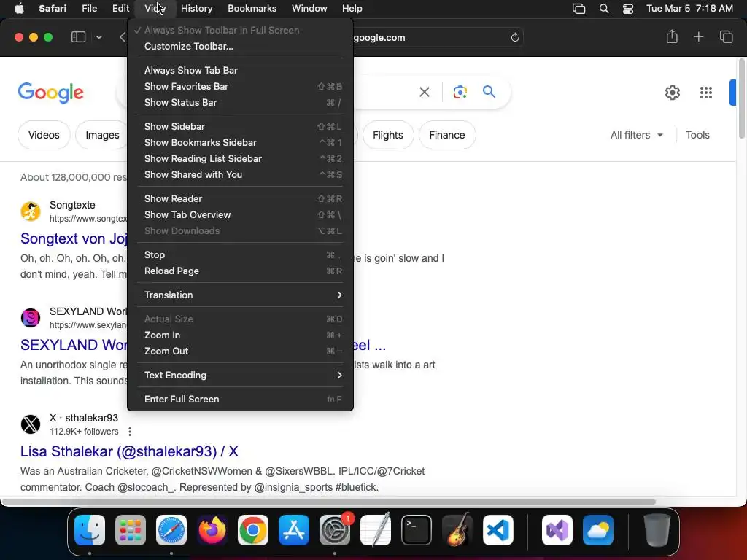Viewport: 747px width, 560px height.
Task: Open Control Center from the menu bar
Action: tap(628, 9)
